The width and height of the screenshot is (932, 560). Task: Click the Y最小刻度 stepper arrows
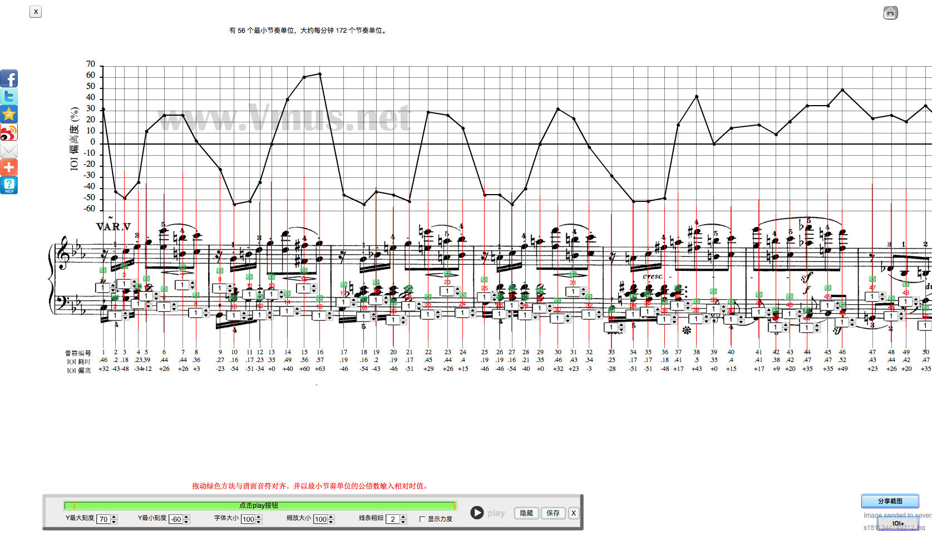pyautogui.click(x=186, y=519)
